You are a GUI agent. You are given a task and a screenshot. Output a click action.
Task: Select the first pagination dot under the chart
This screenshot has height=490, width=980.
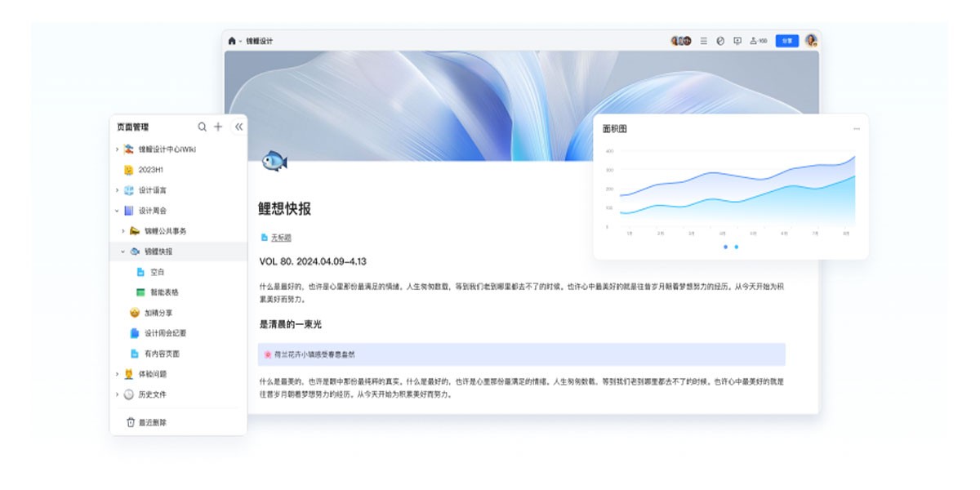725,247
